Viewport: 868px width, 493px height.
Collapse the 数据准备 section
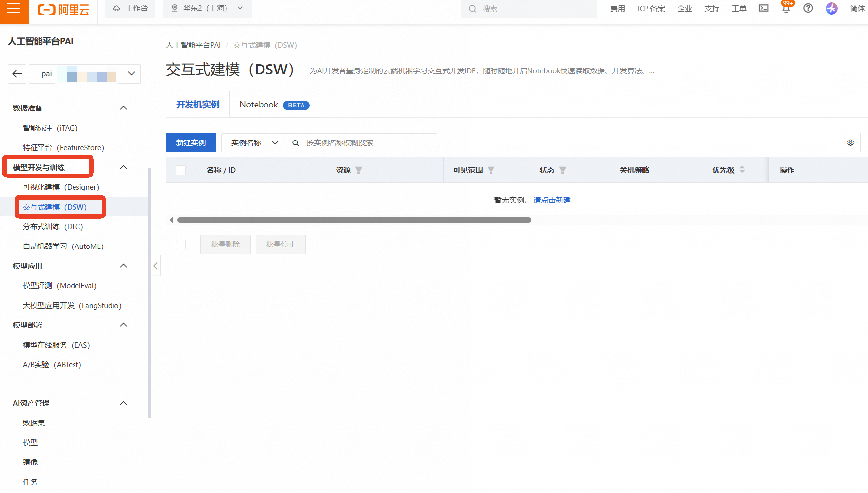pyautogui.click(x=124, y=108)
